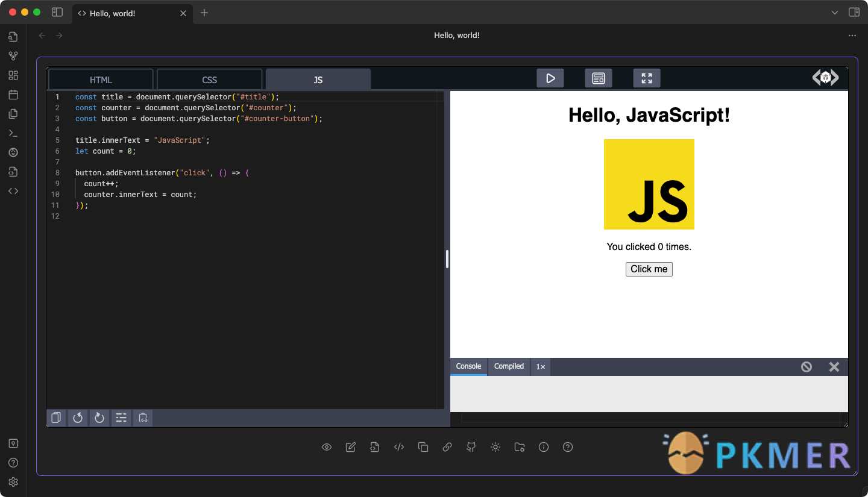Toggle the left sidebar
The width and height of the screenshot is (868, 497).
coord(57,12)
